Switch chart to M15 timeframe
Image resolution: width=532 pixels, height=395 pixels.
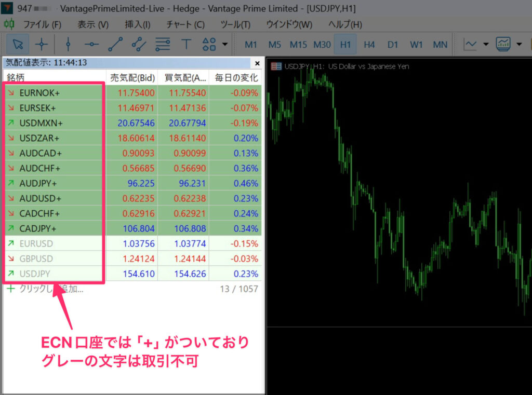pos(298,45)
